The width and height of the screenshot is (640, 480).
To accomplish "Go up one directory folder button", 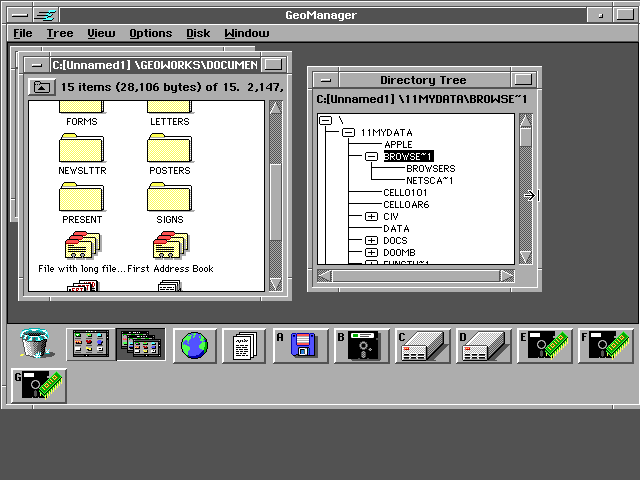I will tap(42, 87).
